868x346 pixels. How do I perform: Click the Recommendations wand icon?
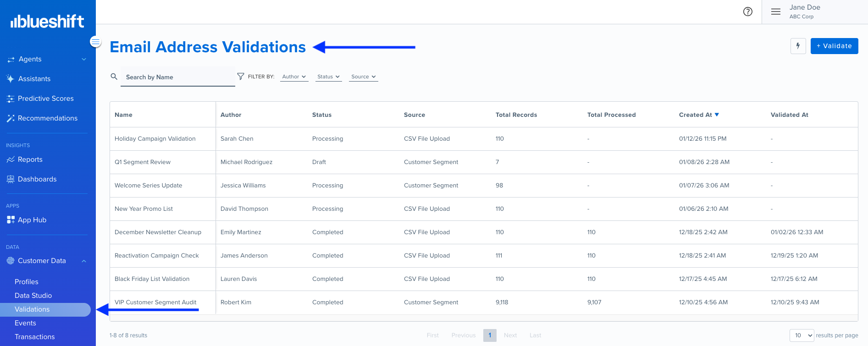(x=11, y=118)
